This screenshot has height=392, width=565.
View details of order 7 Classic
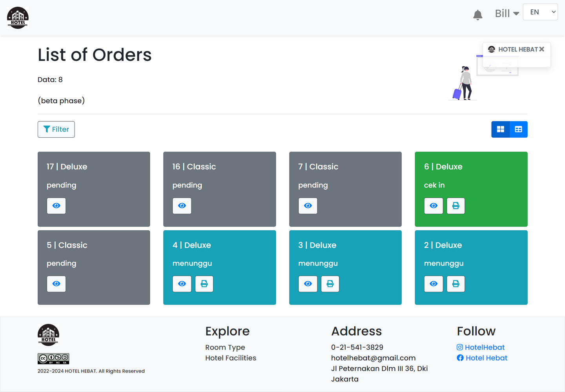pos(308,206)
